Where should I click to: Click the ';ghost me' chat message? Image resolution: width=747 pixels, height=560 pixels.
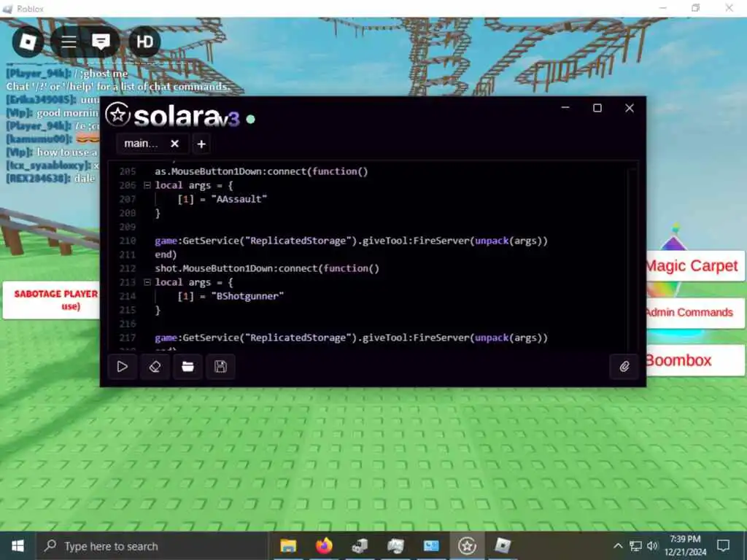pos(104,74)
